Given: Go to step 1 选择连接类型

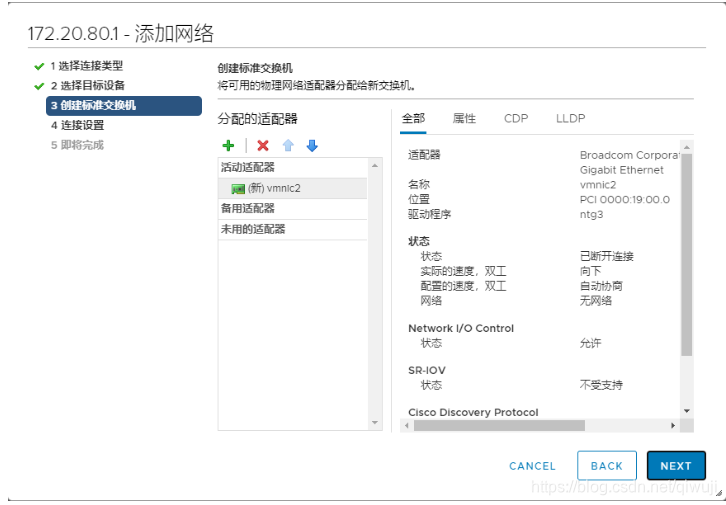Looking at the screenshot, I should point(87,66).
